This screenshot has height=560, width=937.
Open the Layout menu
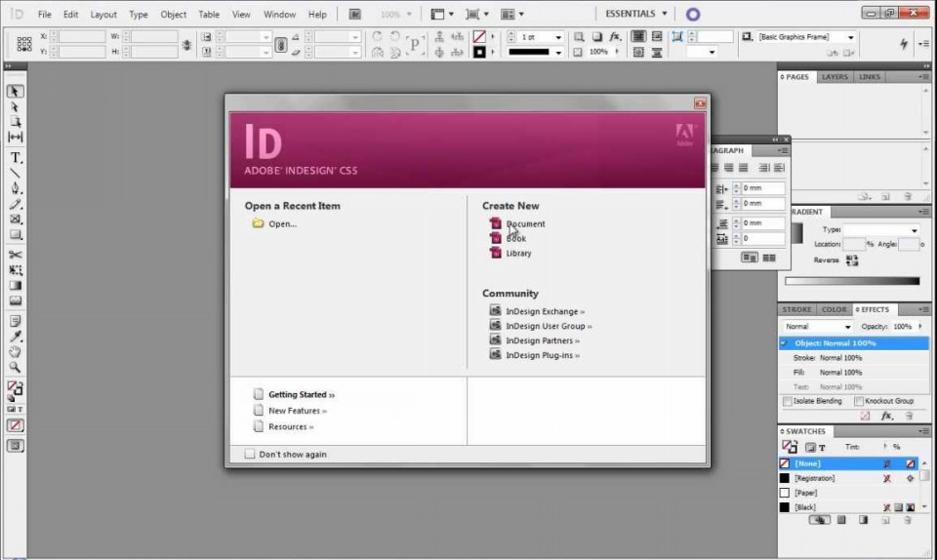tap(103, 14)
